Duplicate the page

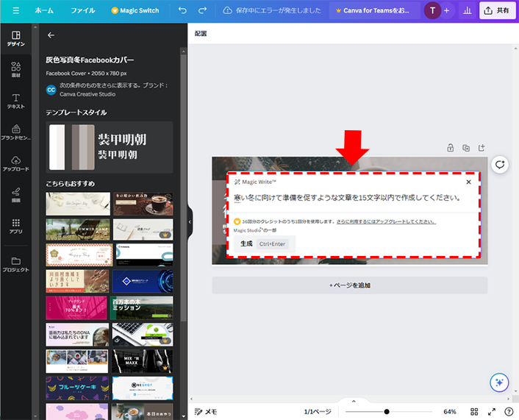point(466,148)
